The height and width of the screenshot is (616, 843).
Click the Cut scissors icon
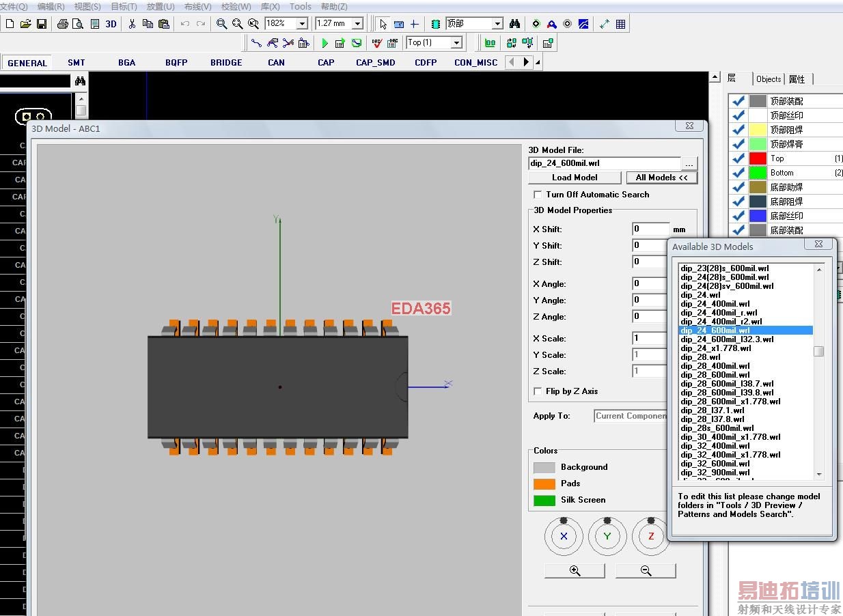(x=132, y=24)
